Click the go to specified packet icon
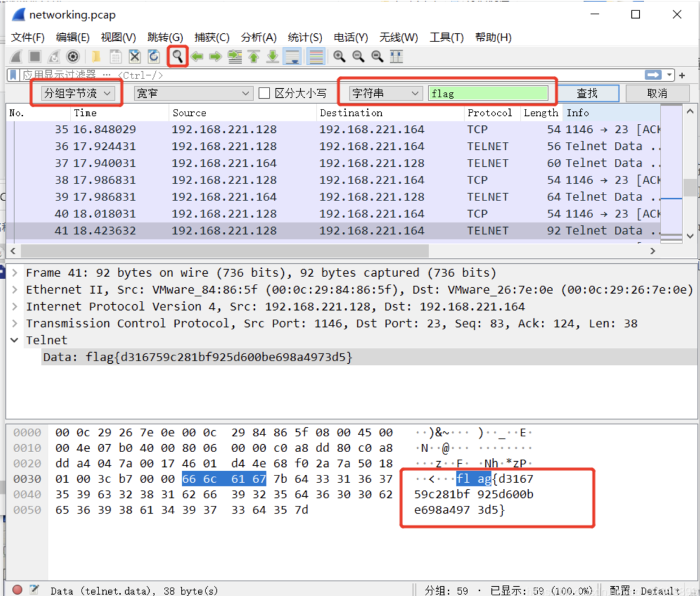 235,56
